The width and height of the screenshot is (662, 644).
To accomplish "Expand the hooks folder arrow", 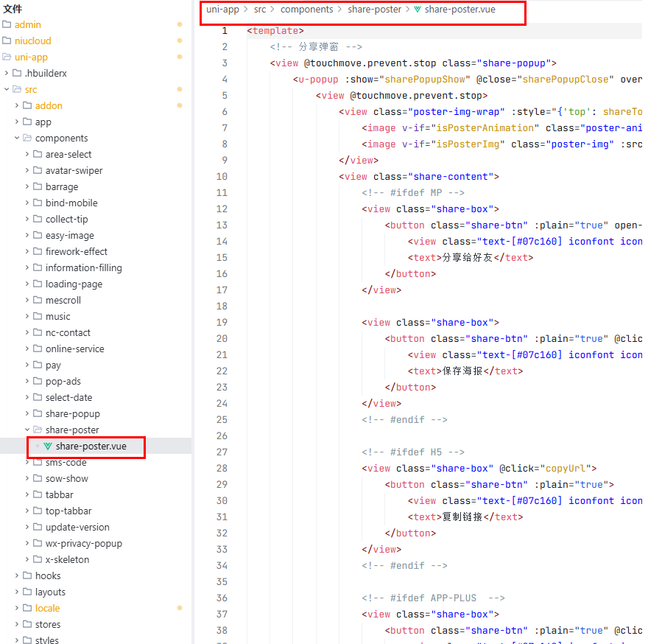I will [17, 575].
